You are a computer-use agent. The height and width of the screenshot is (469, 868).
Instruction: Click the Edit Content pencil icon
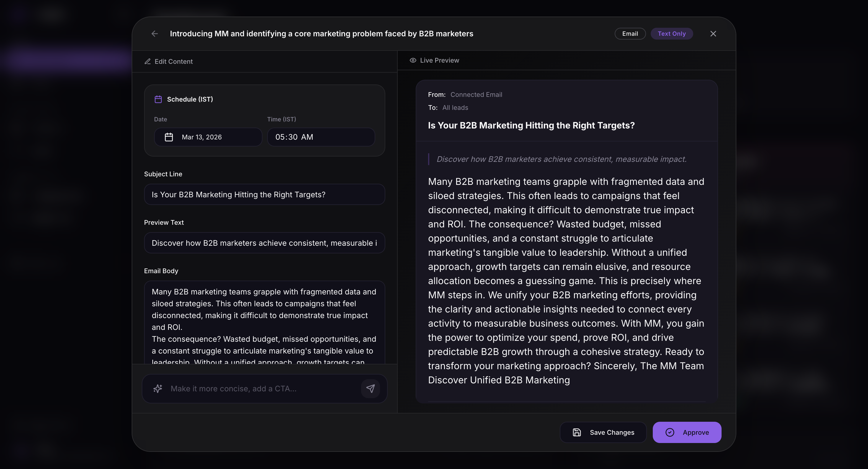(x=148, y=61)
